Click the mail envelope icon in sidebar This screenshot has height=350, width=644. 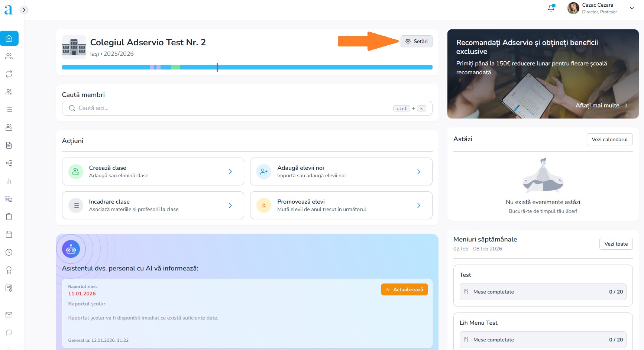(9, 315)
